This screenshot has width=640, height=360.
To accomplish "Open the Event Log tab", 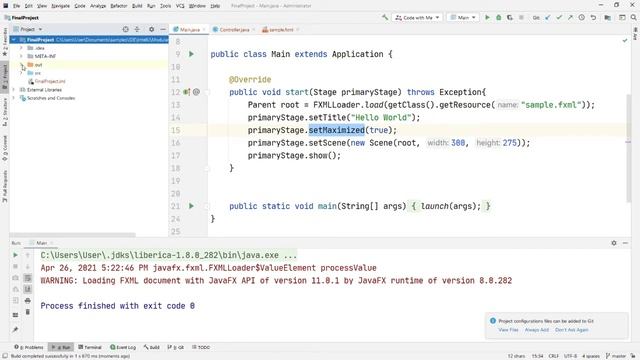I will [x=123, y=347].
